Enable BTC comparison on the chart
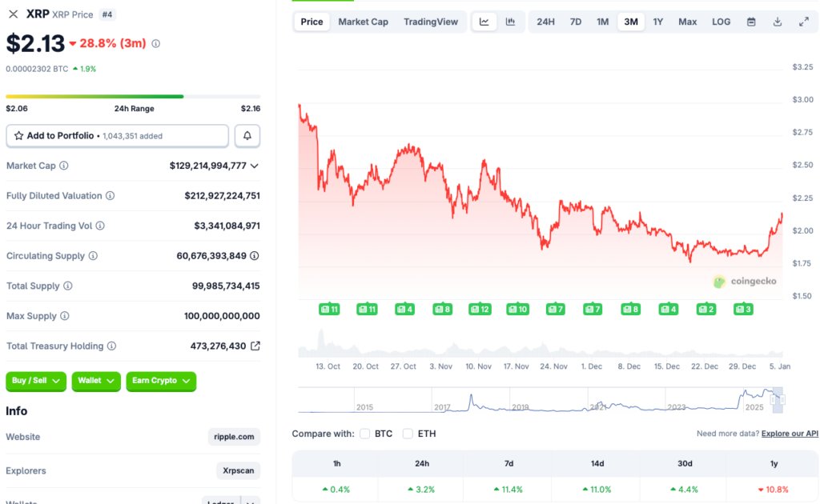 click(364, 433)
